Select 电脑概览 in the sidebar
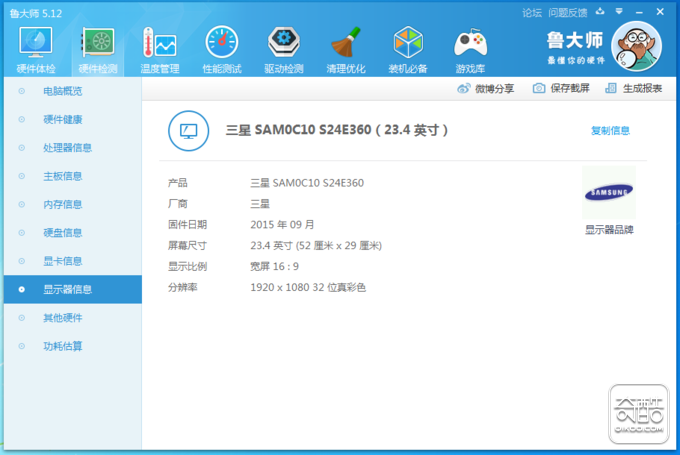680x455 pixels. click(x=73, y=91)
